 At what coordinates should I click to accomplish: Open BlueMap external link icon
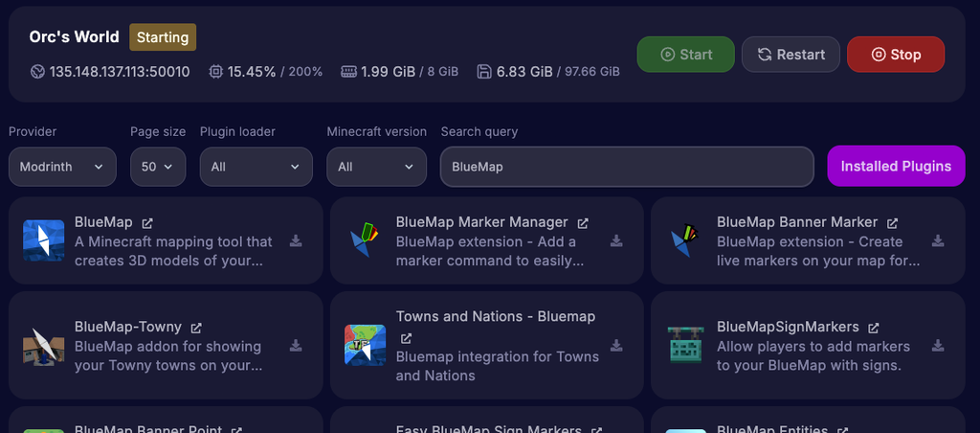pos(147,223)
